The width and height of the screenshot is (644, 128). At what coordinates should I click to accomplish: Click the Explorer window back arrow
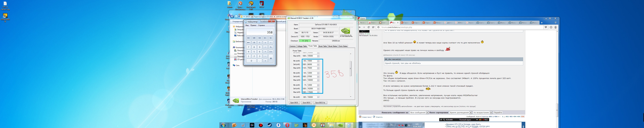(x=232, y=17)
